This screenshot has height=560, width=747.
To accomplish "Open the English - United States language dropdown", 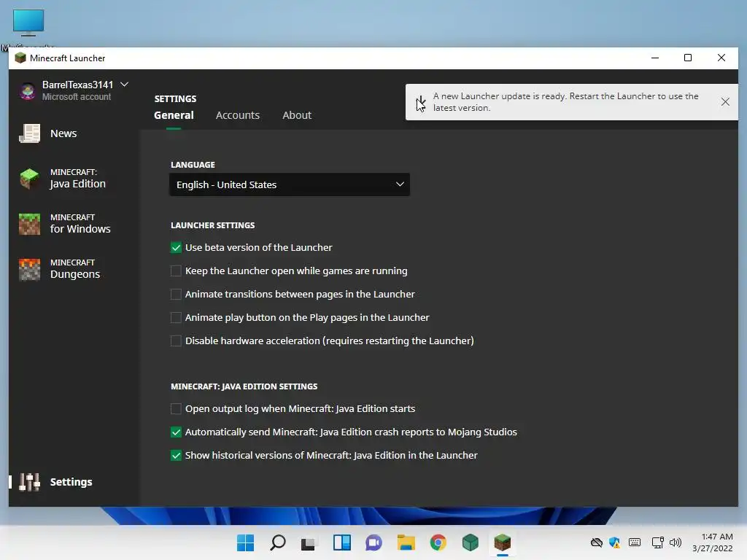I will [290, 184].
